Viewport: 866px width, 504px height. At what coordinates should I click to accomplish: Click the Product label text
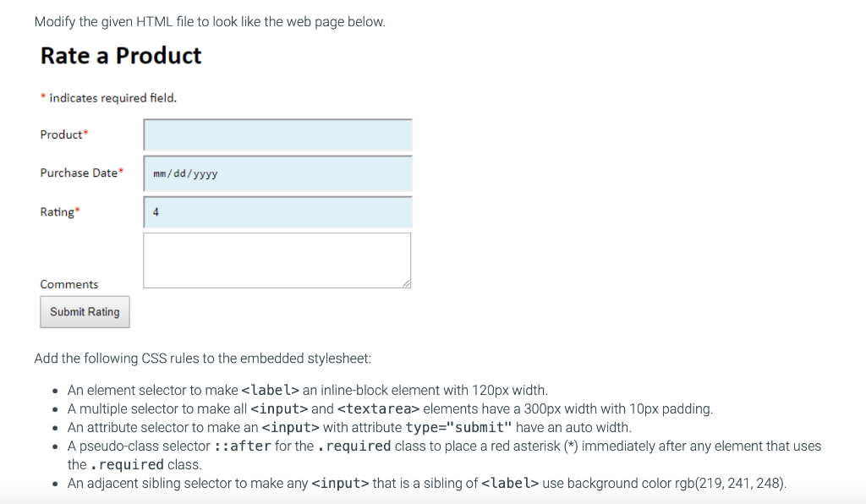(61, 134)
